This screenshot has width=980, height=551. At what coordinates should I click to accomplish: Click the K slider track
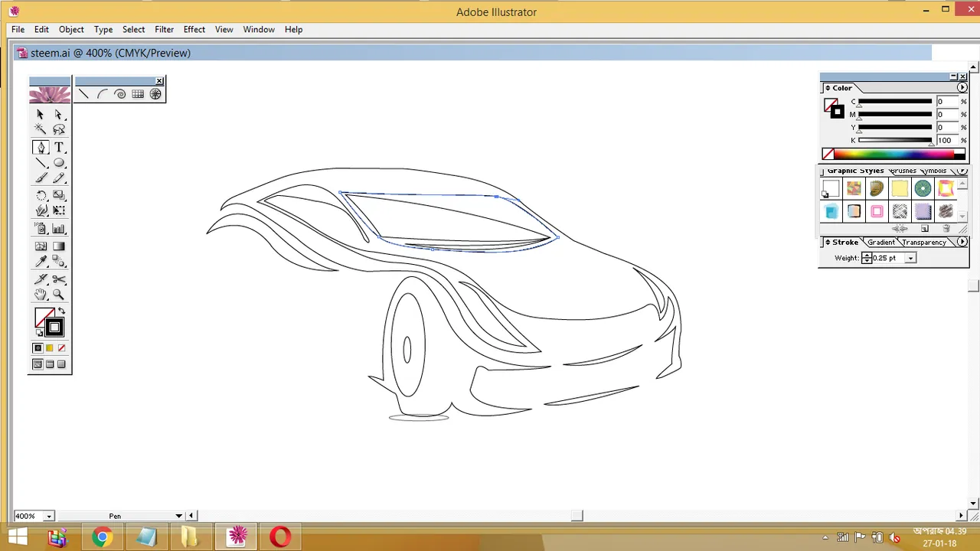pos(895,140)
